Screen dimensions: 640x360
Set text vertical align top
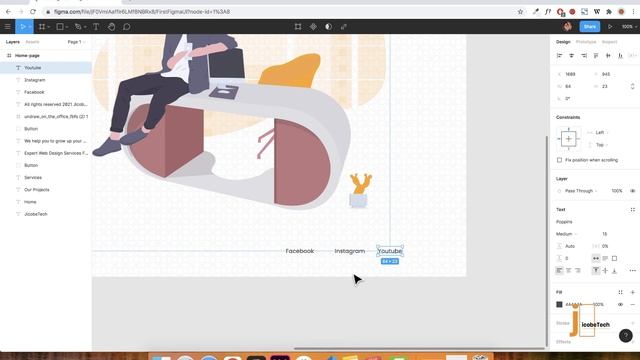tap(596, 270)
